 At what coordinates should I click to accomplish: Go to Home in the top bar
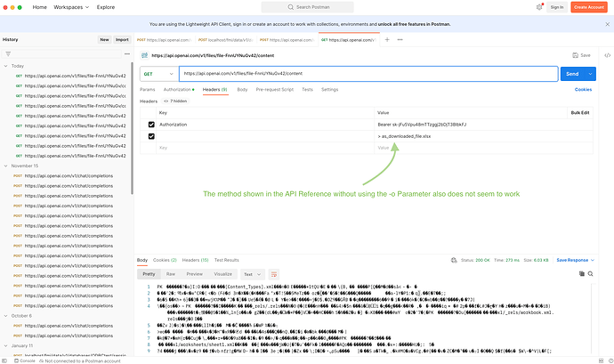[39, 7]
